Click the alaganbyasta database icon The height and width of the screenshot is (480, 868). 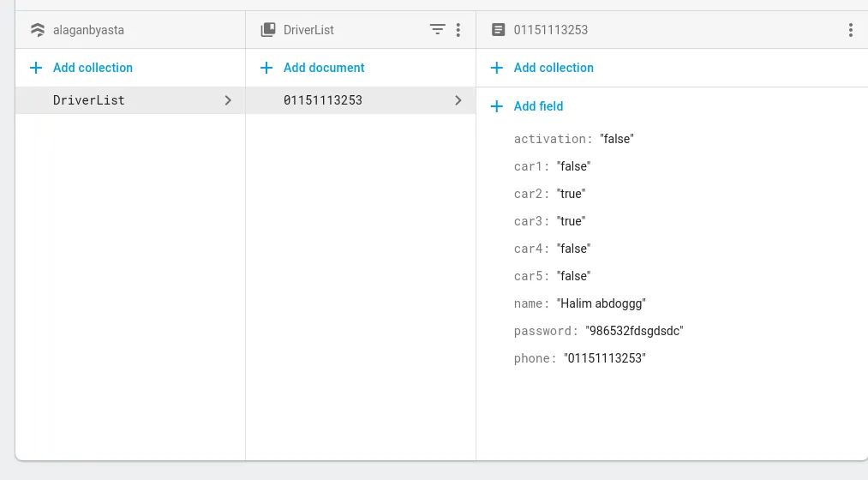37,30
